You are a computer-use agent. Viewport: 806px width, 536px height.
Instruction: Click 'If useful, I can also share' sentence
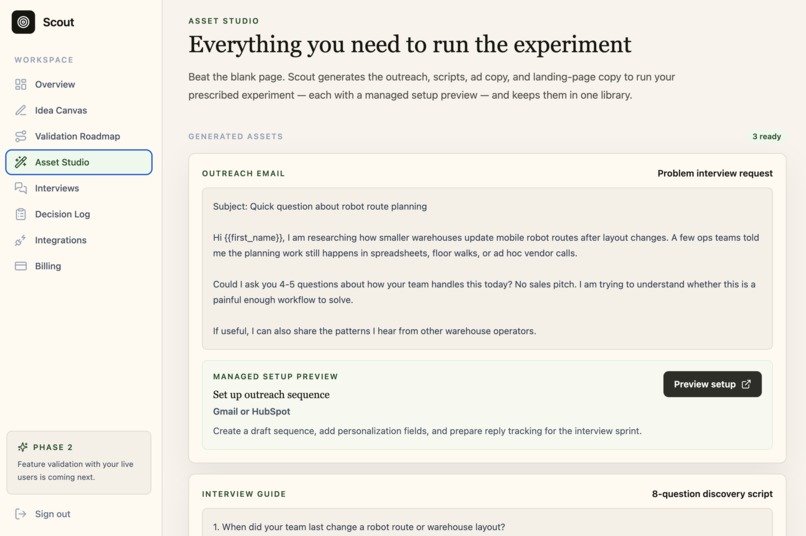(374, 331)
